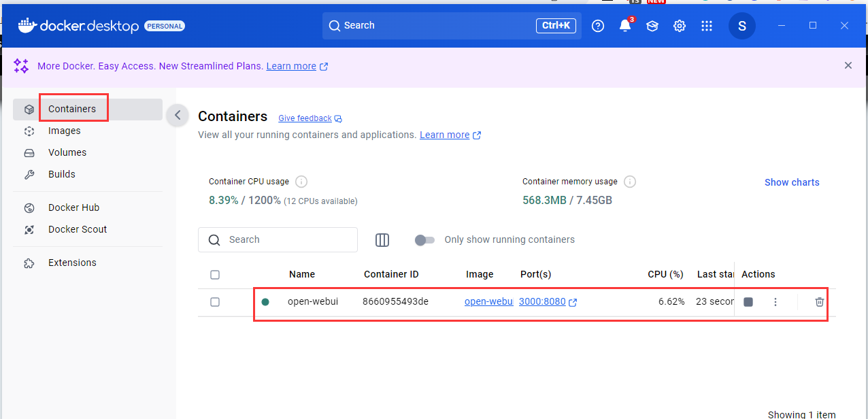The height and width of the screenshot is (419, 868).
Task: Click the Docker Scout sidebar icon
Action: [x=29, y=229]
